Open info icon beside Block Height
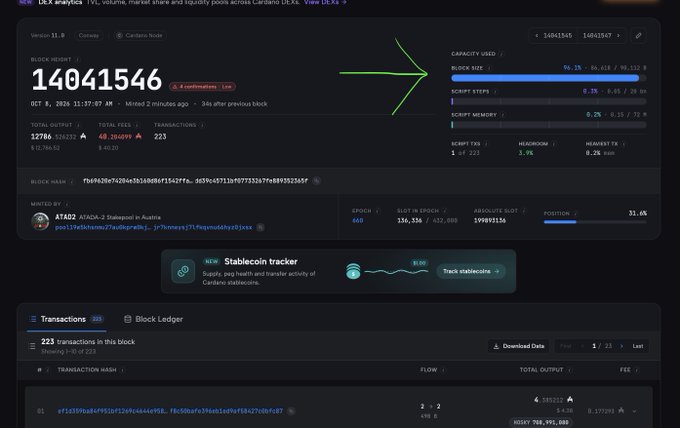680x428 pixels. point(78,59)
